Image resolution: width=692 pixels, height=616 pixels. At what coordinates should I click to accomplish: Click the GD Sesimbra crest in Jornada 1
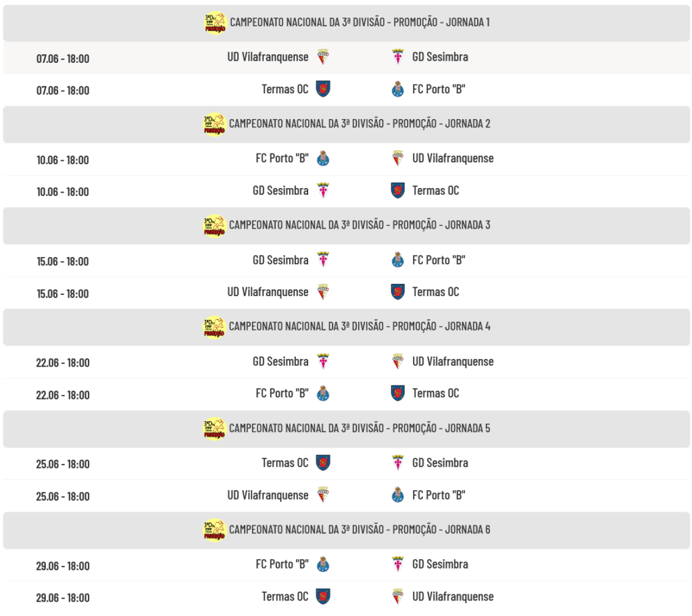click(397, 57)
